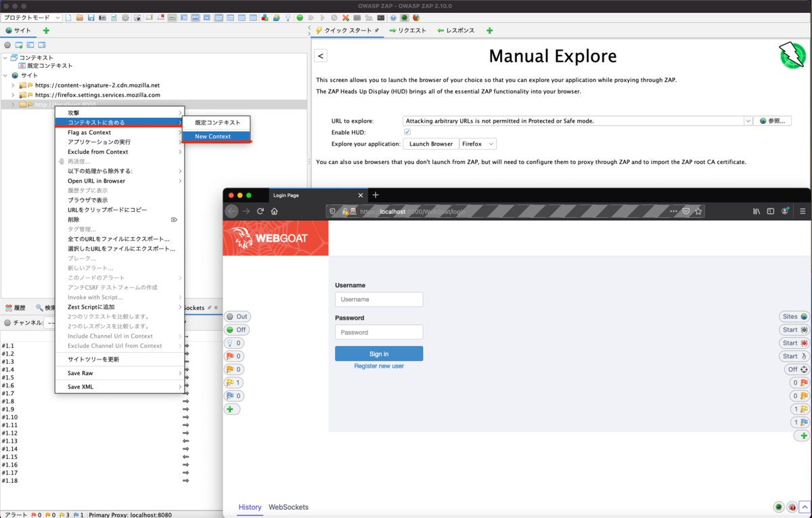The width and height of the screenshot is (812, 518).
Task: Reload the page in Firefox window
Action: pos(261,211)
